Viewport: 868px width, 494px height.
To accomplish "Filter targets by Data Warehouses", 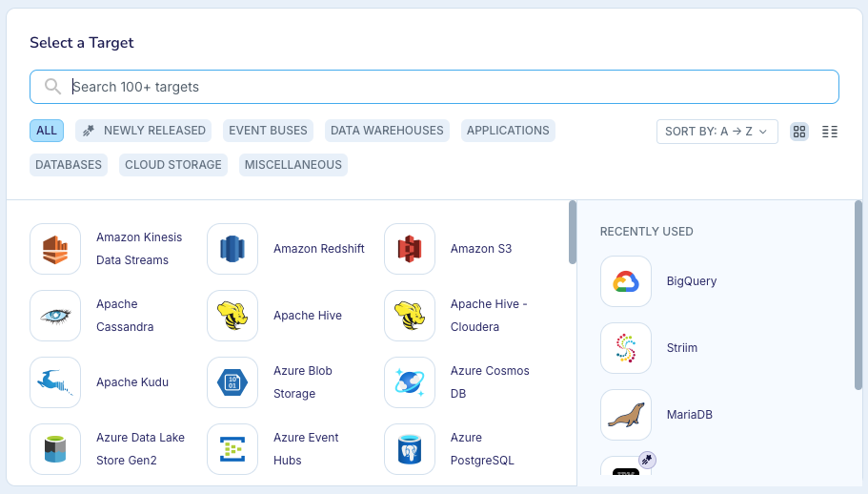I will (x=387, y=131).
